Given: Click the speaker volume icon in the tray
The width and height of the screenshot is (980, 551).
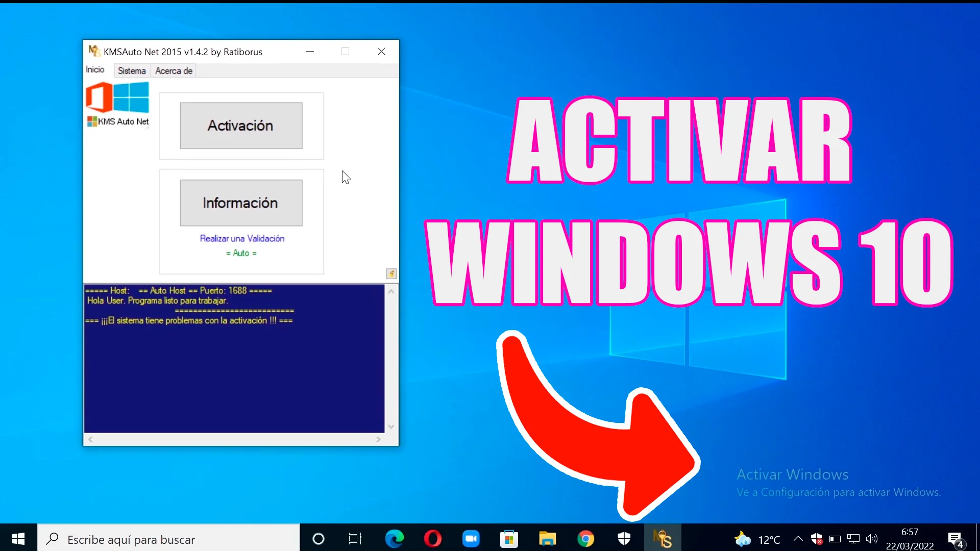Looking at the screenshot, I should click(872, 539).
